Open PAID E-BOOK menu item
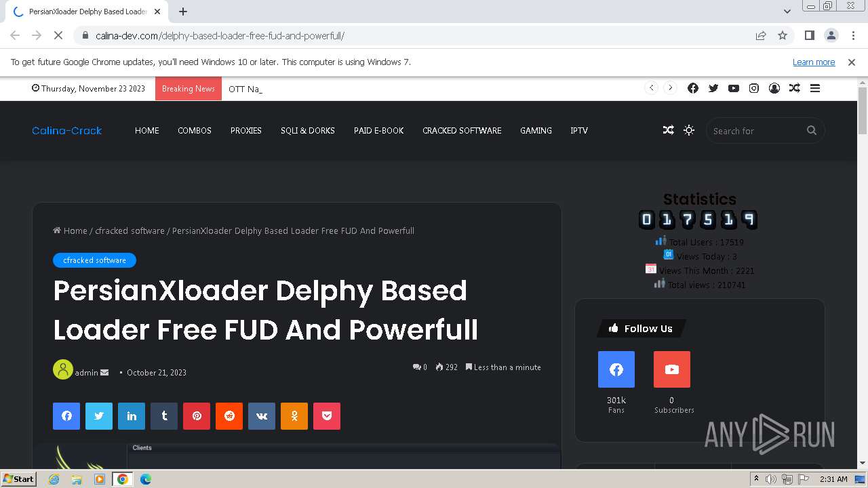 [379, 130]
